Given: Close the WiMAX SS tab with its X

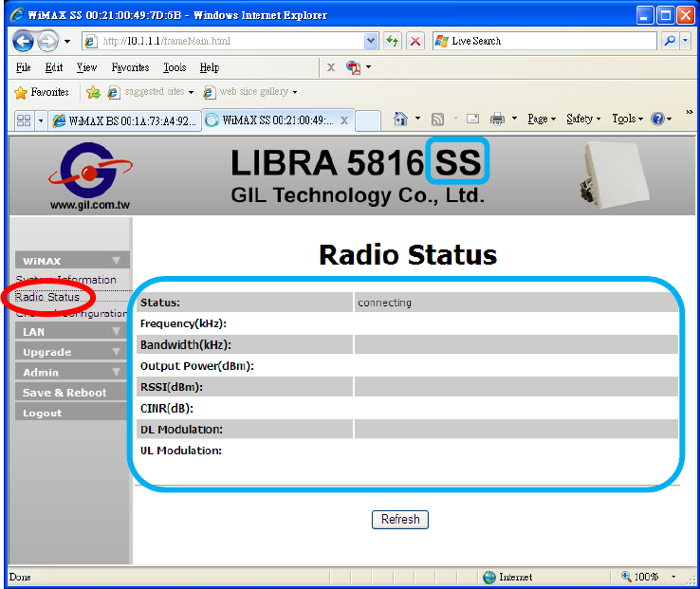Looking at the screenshot, I should [x=344, y=120].
